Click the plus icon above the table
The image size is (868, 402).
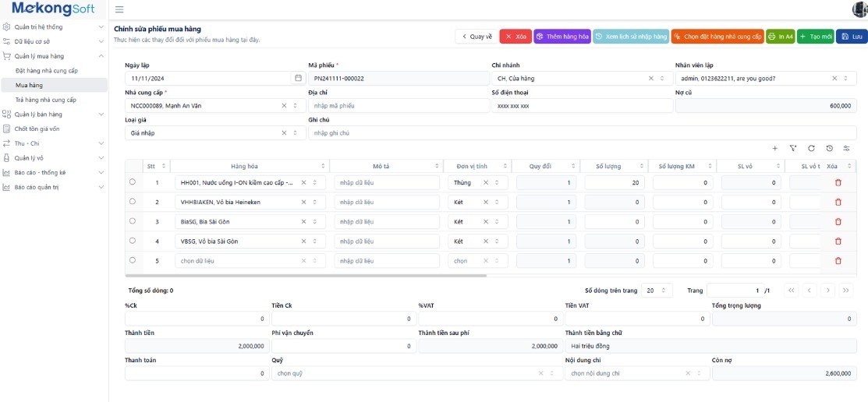click(x=774, y=148)
